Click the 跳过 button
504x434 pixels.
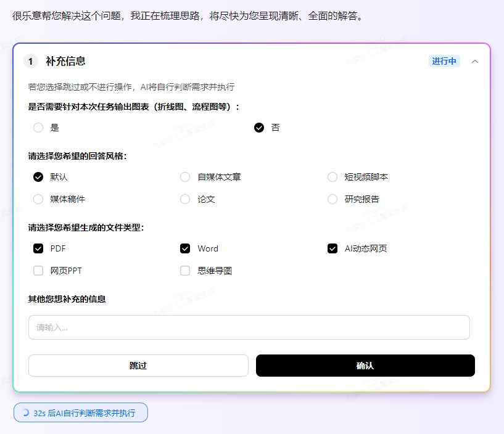point(138,366)
